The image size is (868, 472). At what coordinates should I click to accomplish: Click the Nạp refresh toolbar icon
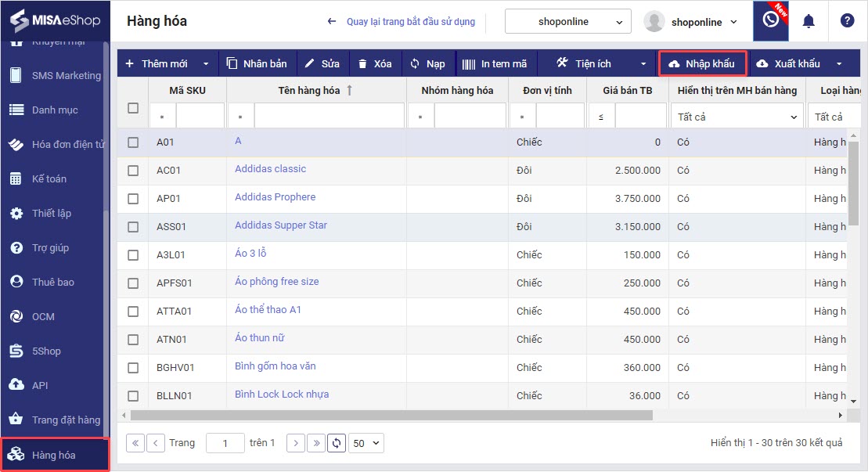pos(415,63)
